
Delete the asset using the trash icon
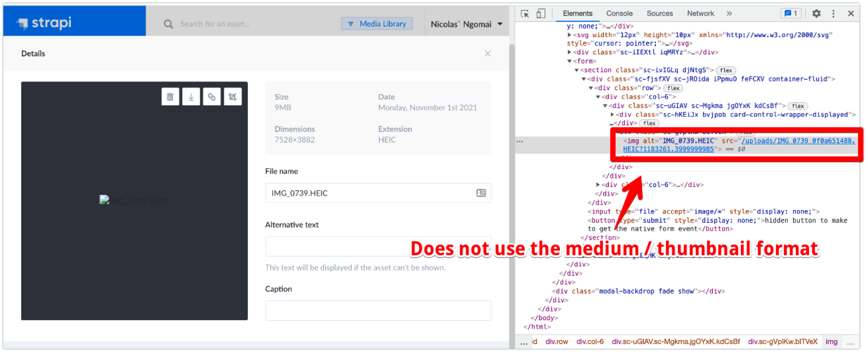170,96
